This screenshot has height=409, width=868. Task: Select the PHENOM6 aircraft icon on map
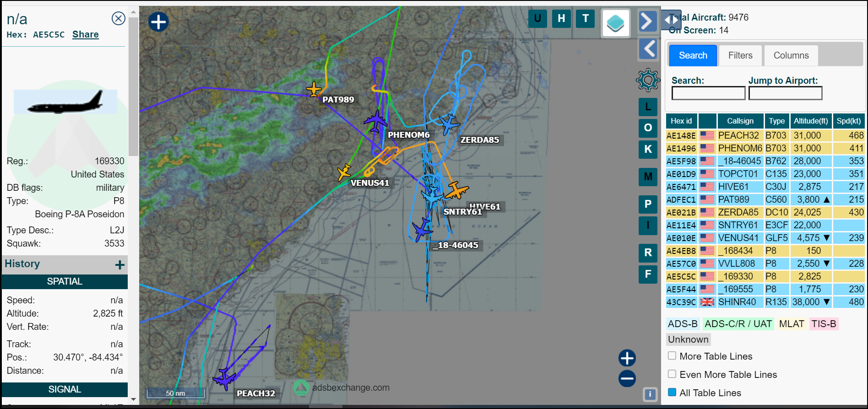pos(376,121)
